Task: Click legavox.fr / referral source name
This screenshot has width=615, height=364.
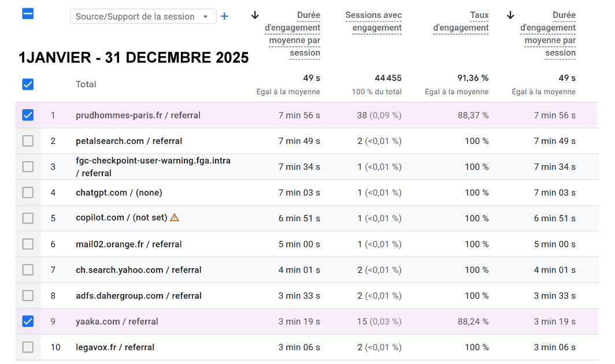Action: click(115, 347)
